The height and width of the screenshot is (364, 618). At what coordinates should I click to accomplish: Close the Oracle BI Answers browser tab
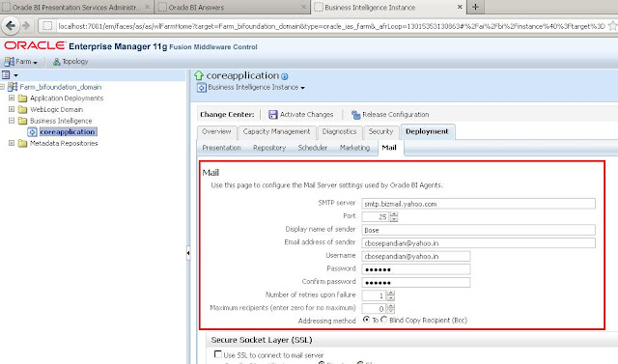point(304,7)
